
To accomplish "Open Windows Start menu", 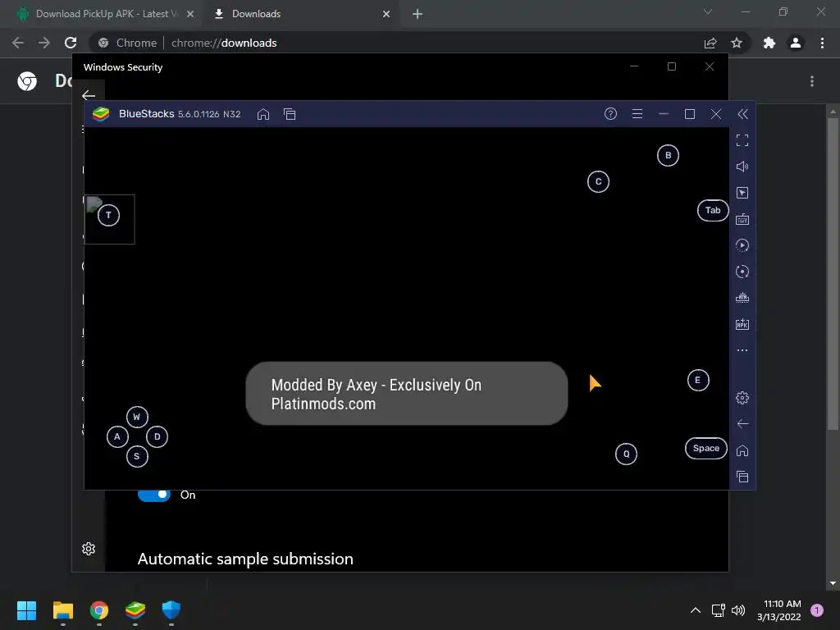I will pyautogui.click(x=26, y=610).
